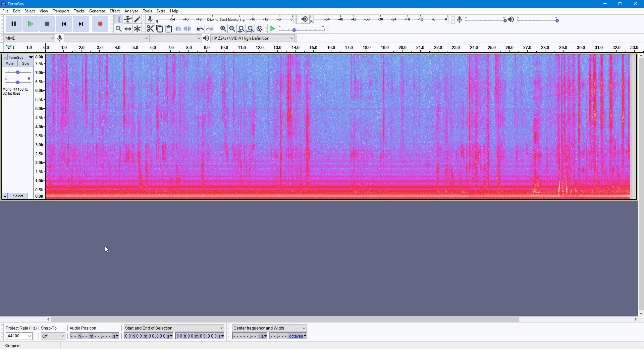Adjust the FormGuy track gain slider
This screenshot has width=644, height=349.
tap(18, 72)
